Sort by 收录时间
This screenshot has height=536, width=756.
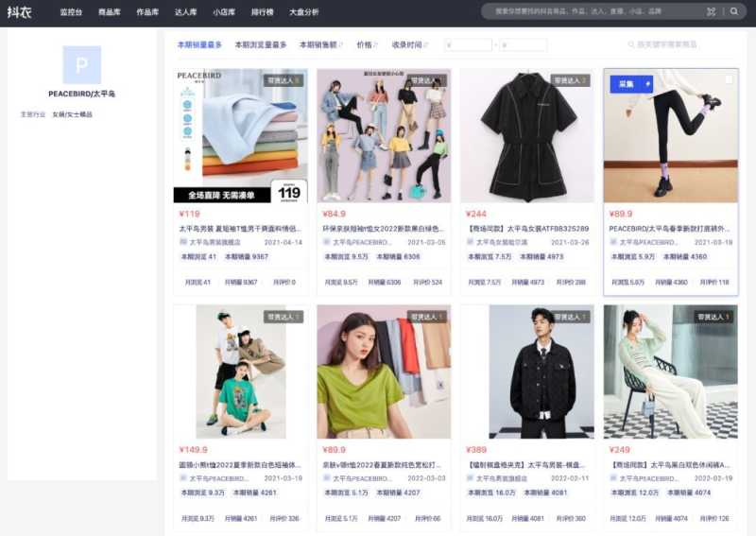(x=408, y=44)
